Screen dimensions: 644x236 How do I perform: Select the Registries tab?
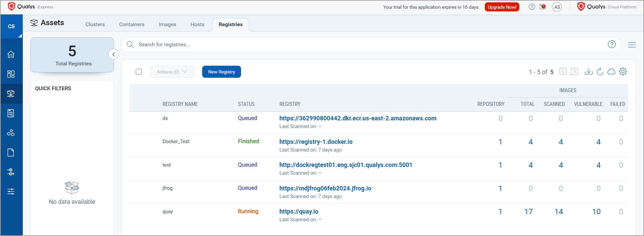coord(231,24)
